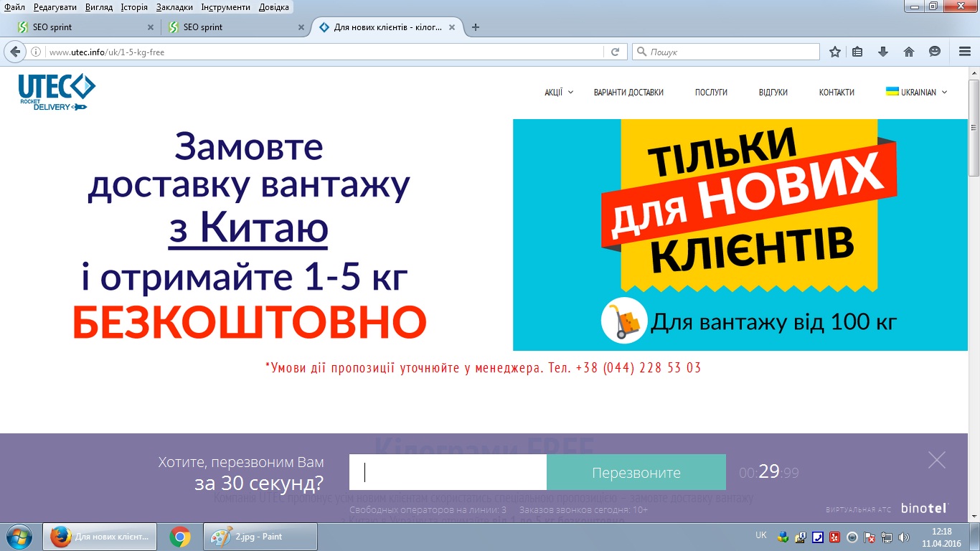The height and width of the screenshot is (551, 980).
Task: Click the smiley chat icon in toolbar
Action: 935,52
